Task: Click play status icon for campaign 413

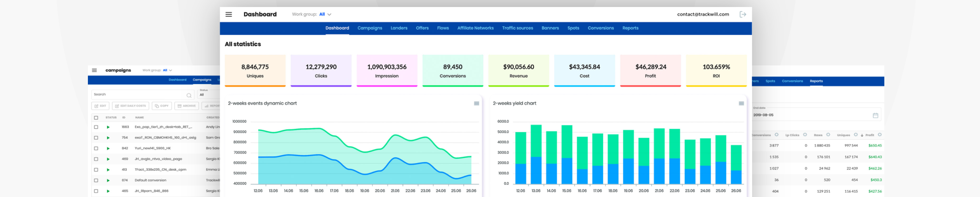Action: (x=108, y=170)
